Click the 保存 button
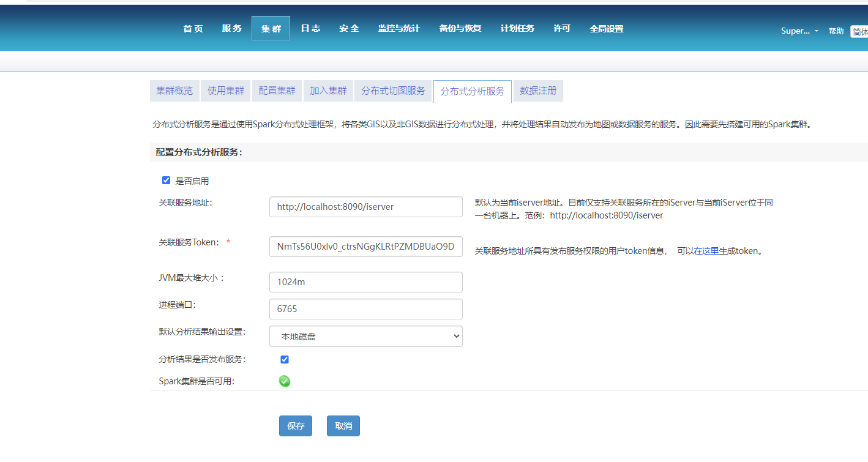Image resolution: width=868 pixels, height=462 pixels. point(296,426)
